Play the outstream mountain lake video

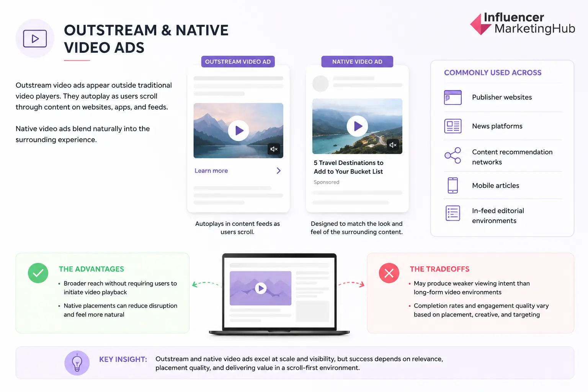(x=238, y=131)
